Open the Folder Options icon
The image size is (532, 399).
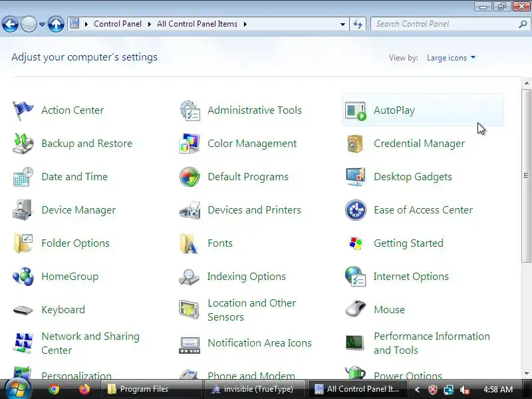(x=23, y=243)
